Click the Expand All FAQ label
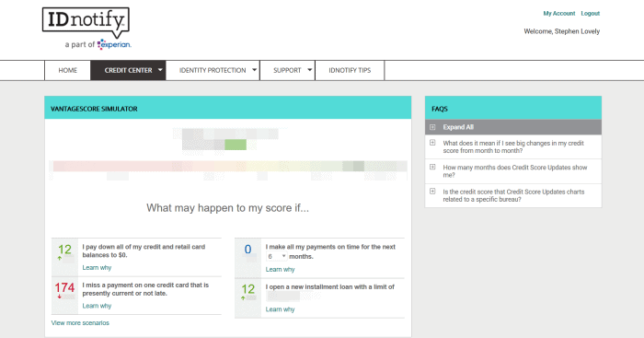644x338 pixels. [458, 127]
